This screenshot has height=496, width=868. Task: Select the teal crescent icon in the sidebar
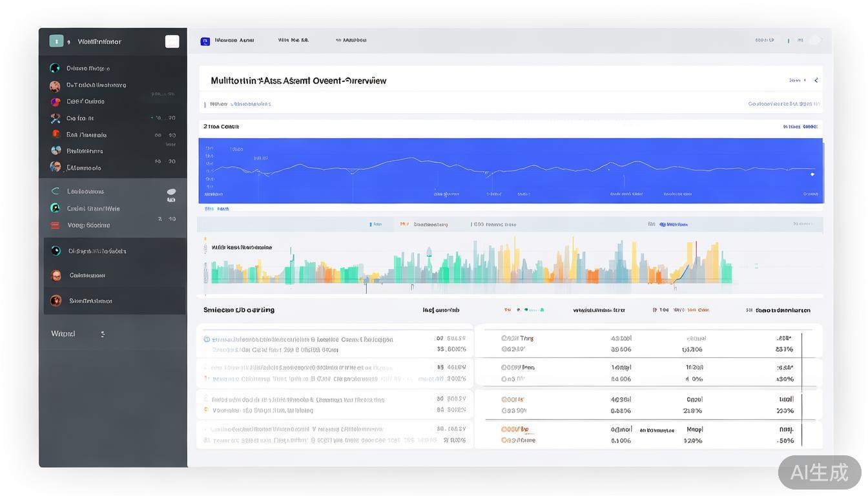[55, 191]
